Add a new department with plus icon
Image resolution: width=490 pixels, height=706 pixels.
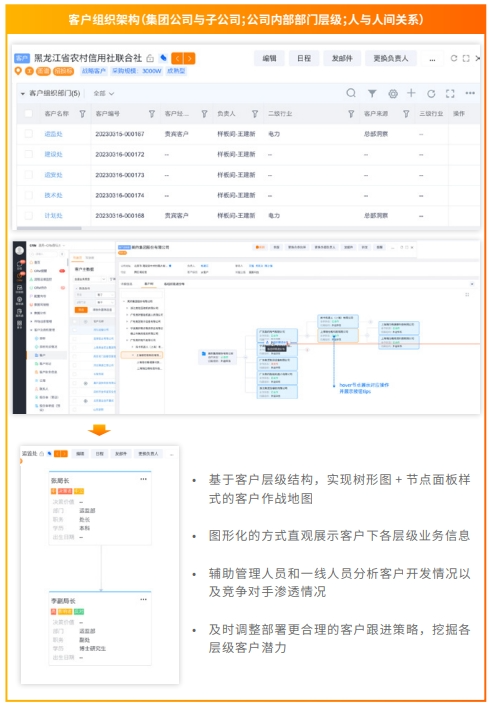(x=411, y=93)
